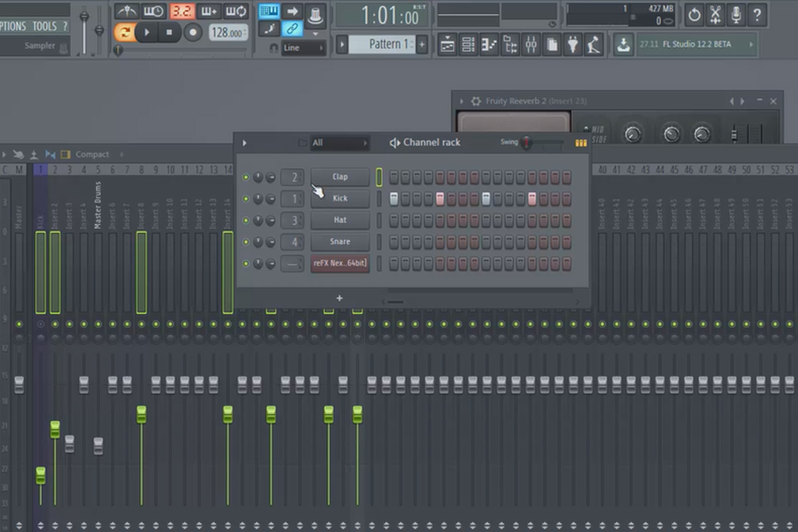Expand the pattern options arrow left of Pattern 1

342,45
